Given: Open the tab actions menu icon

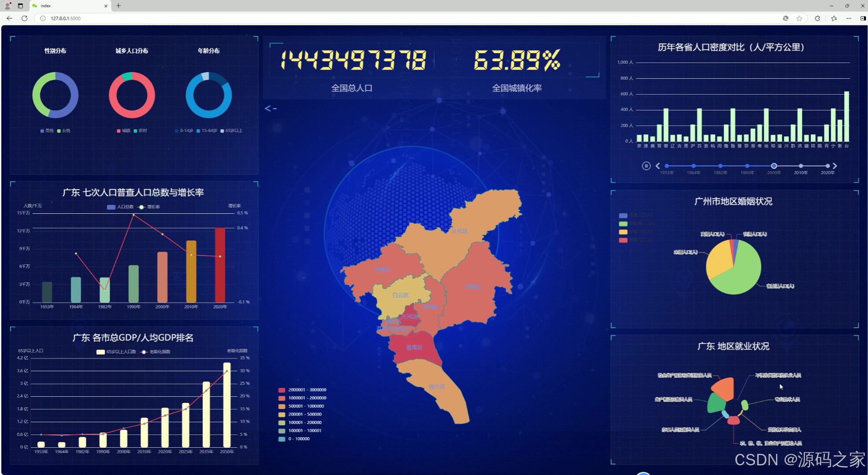Looking at the screenshot, I should click(x=20, y=6).
